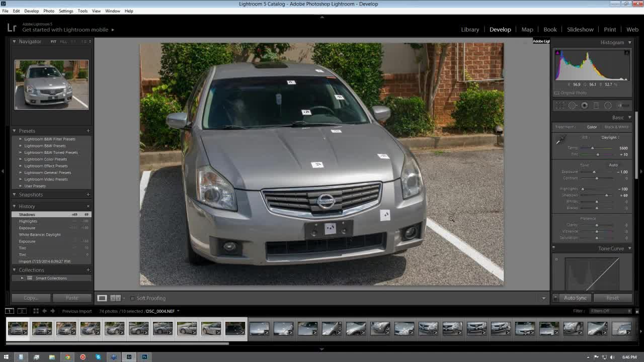Viewport: 644px width, 362px height.
Task: Collapse the Collections panel
Action: [14, 270]
